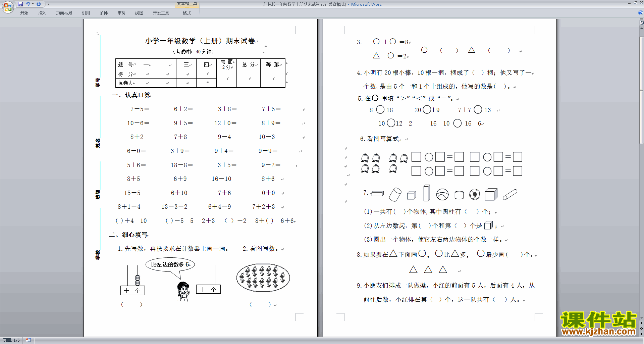Click the vertical scrollbar down arrow
The width and height of the screenshot is (644, 344).
click(x=641, y=318)
